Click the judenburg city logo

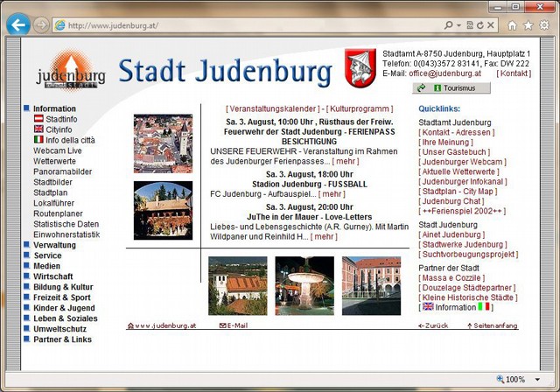(x=71, y=71)
